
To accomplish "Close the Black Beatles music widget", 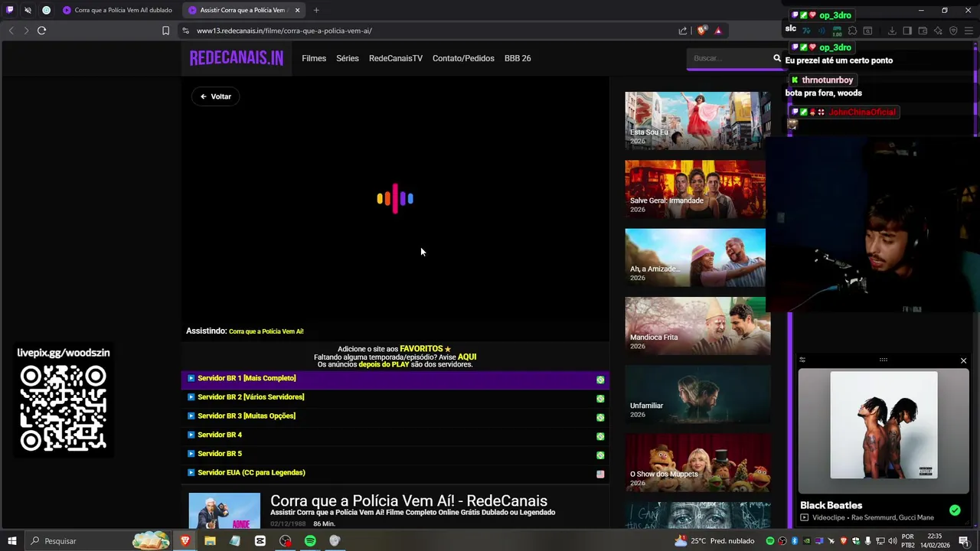I will pos(963,360).
